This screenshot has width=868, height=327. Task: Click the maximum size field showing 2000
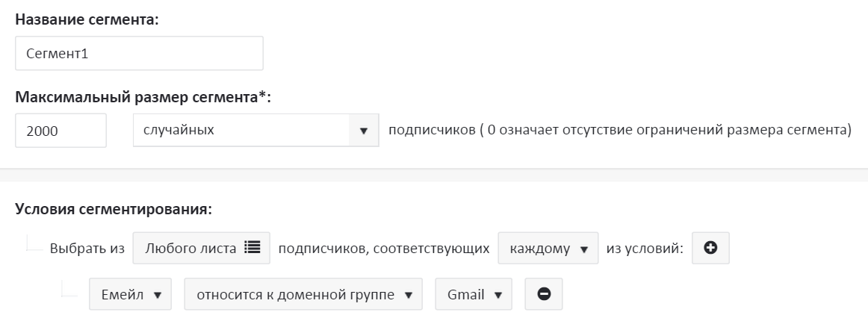pos(61,131)
